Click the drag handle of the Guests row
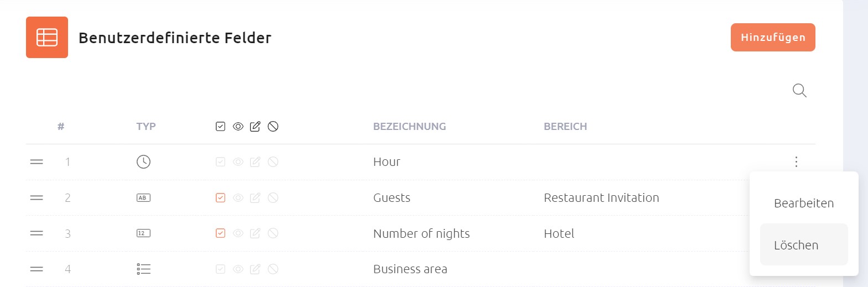Screen dimensions: 868x287 [x=37, y=197]
